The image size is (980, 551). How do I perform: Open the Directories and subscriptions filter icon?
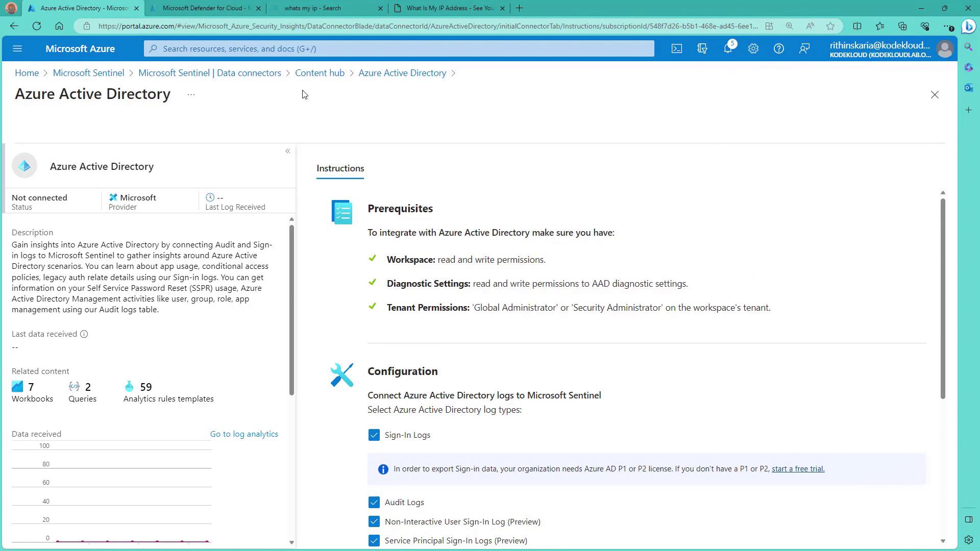[x=702, y=49]
